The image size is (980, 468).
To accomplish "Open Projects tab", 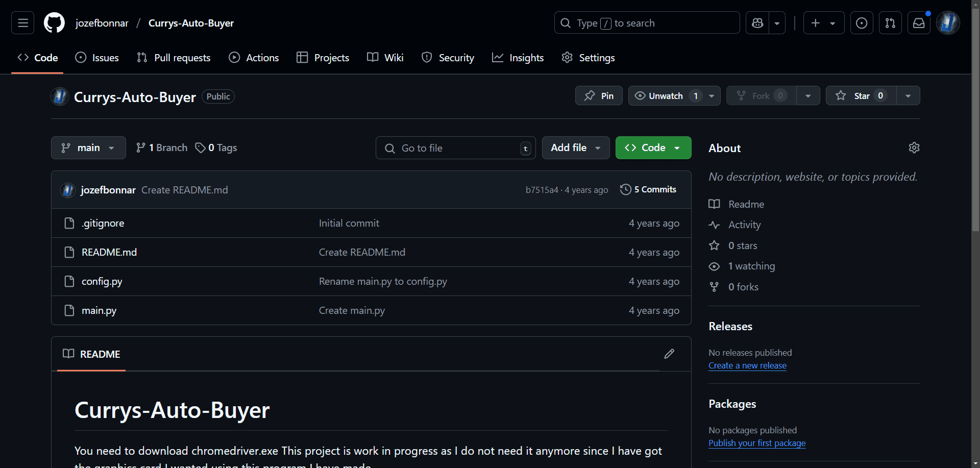I will click(323, 58).
